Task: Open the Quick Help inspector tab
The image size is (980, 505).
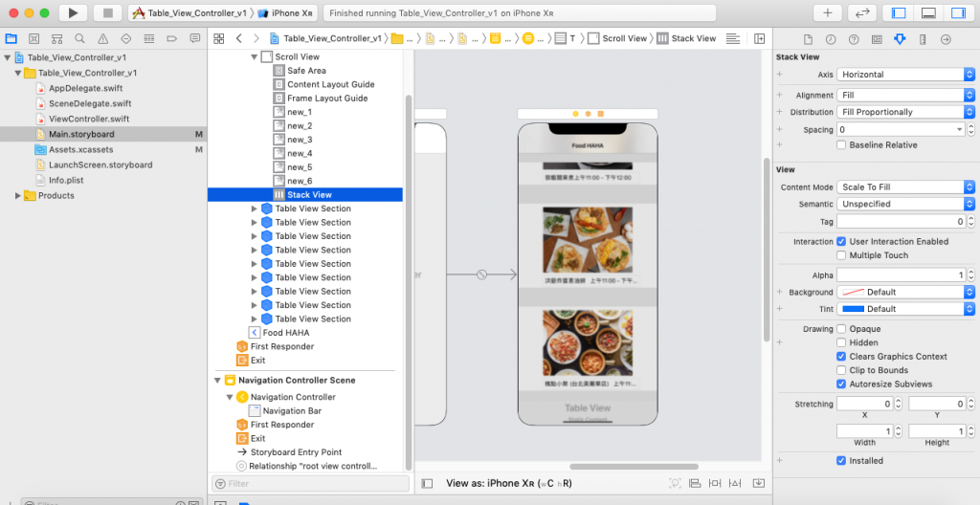Action: click(x=854, y=39)
